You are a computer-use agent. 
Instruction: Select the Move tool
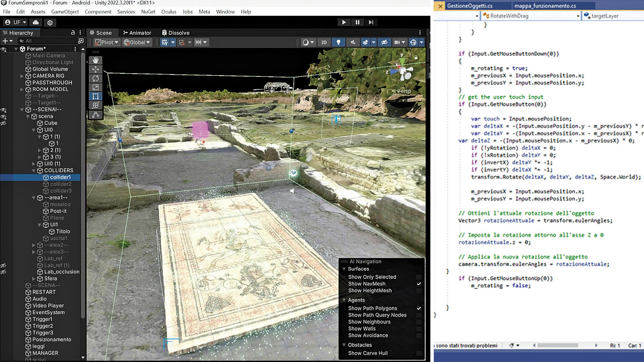95,69
